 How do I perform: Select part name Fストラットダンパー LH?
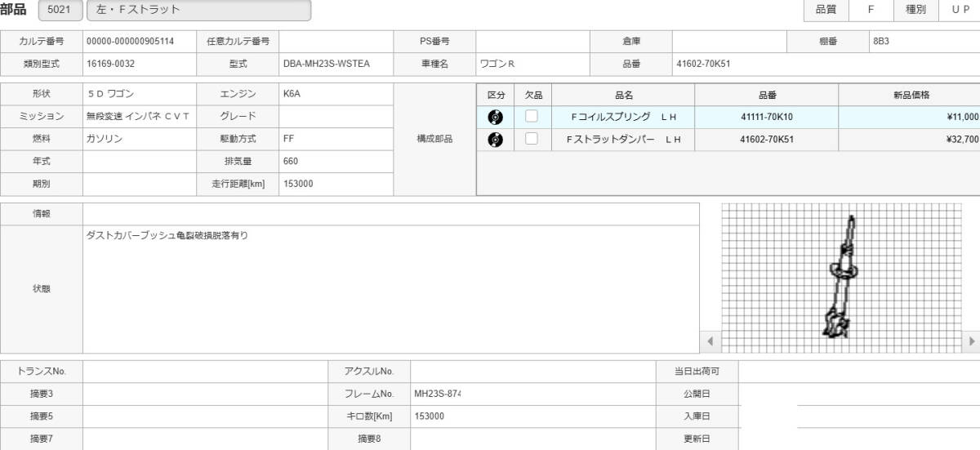point(623,140)
